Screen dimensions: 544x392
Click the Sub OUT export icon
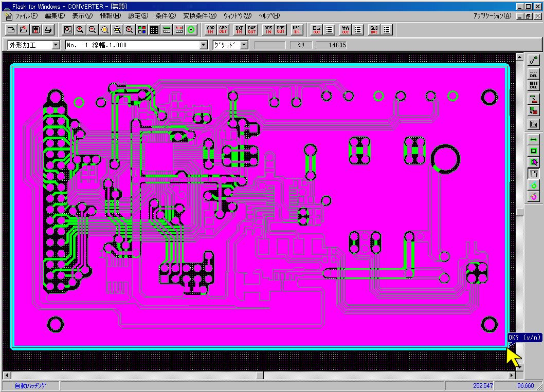374,30
